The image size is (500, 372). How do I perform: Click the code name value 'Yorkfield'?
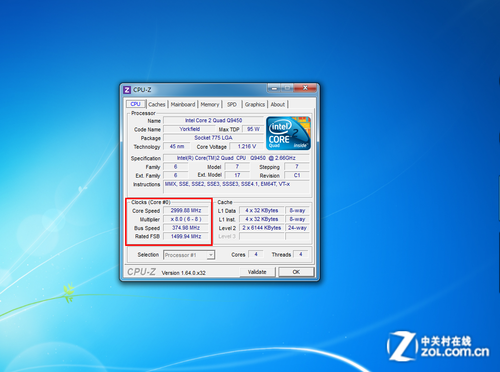[190, 129]
